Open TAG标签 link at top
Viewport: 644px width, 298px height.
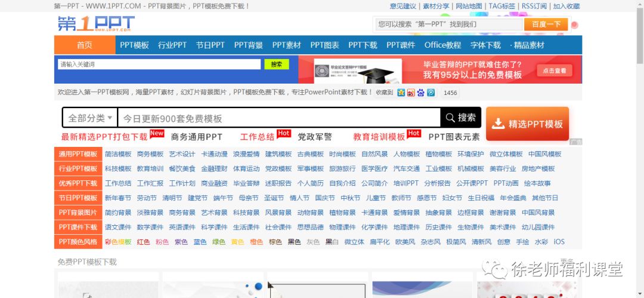[502, 6]
